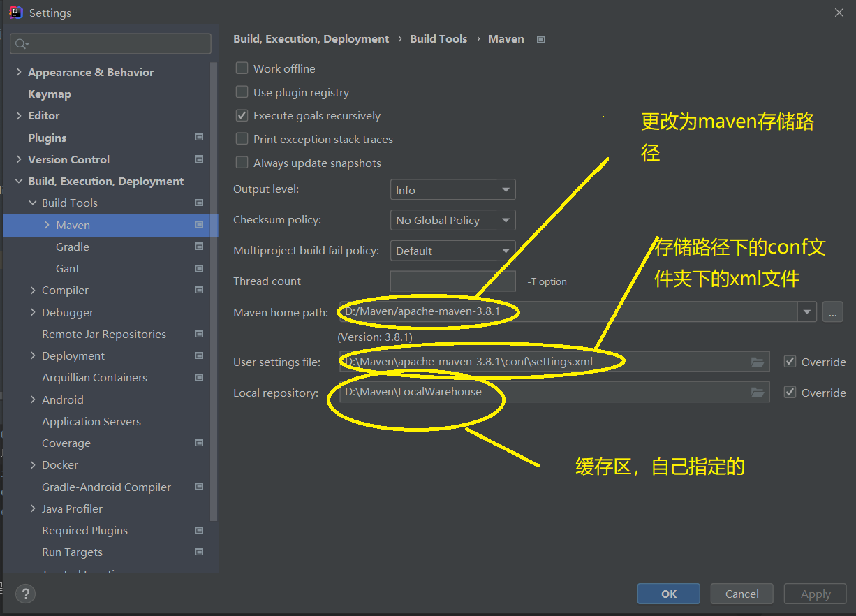Click folder browse icon in User settings file

758,362
